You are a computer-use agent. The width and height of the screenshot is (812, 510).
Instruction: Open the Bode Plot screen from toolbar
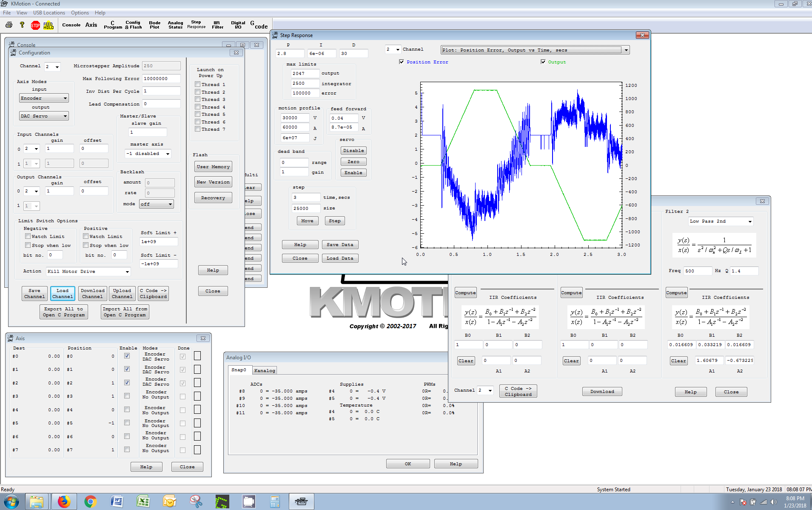point(154,25)
